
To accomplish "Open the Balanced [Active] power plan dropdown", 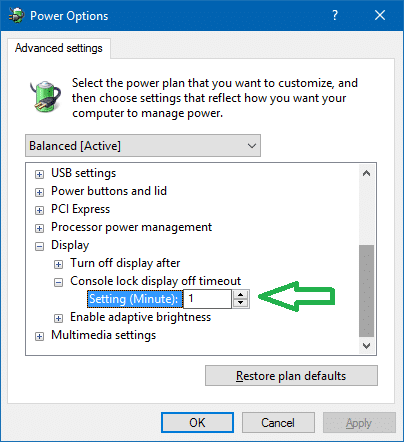I will 143,146.
